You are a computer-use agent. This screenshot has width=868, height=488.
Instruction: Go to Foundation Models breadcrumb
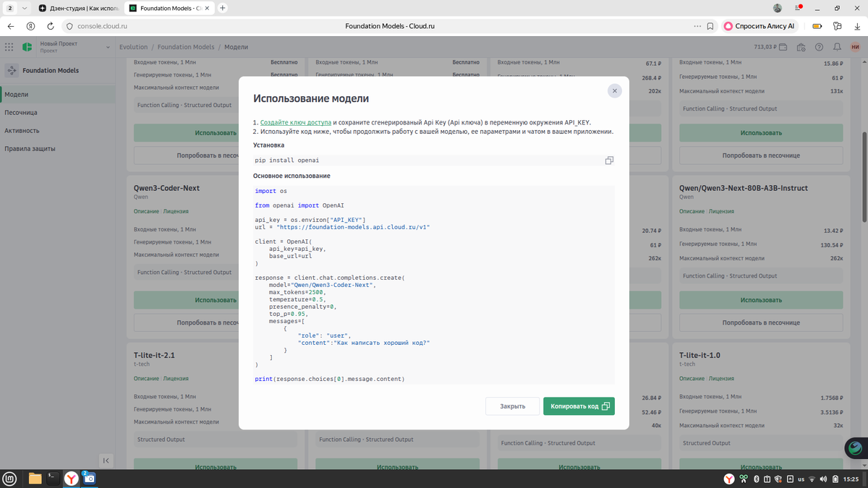pos(186,47)
